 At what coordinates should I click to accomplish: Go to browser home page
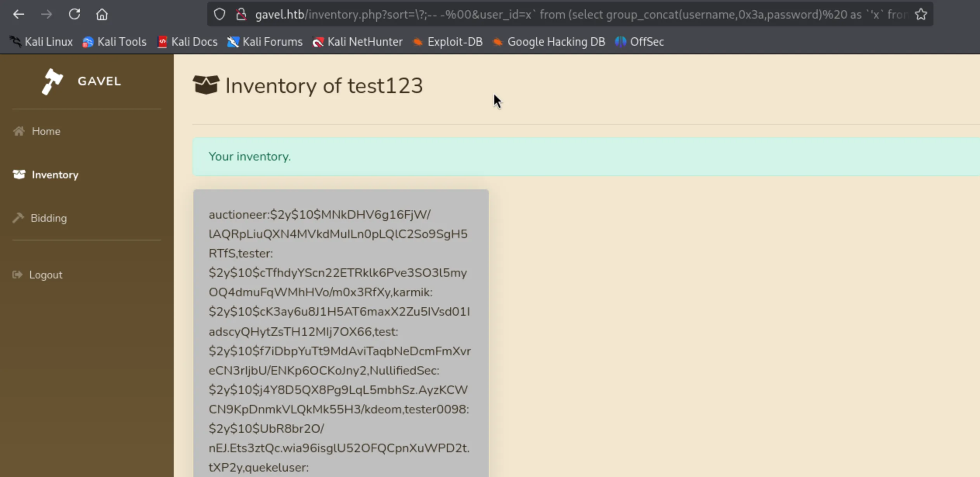point(102,15)
